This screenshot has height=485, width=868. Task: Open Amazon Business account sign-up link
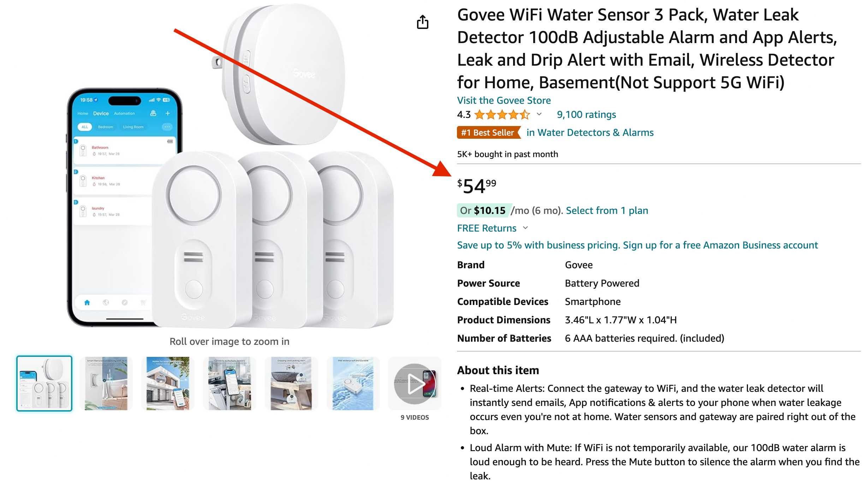(637, 245)
